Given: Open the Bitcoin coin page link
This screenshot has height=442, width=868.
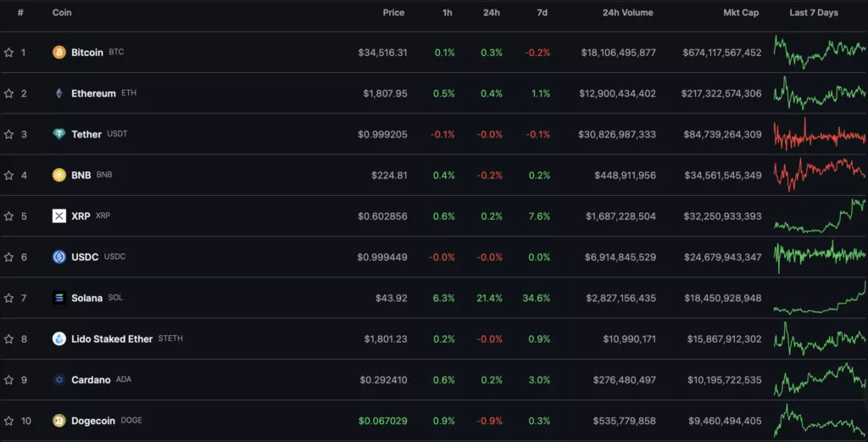Looking at the screenshot, I should [87, 52].
